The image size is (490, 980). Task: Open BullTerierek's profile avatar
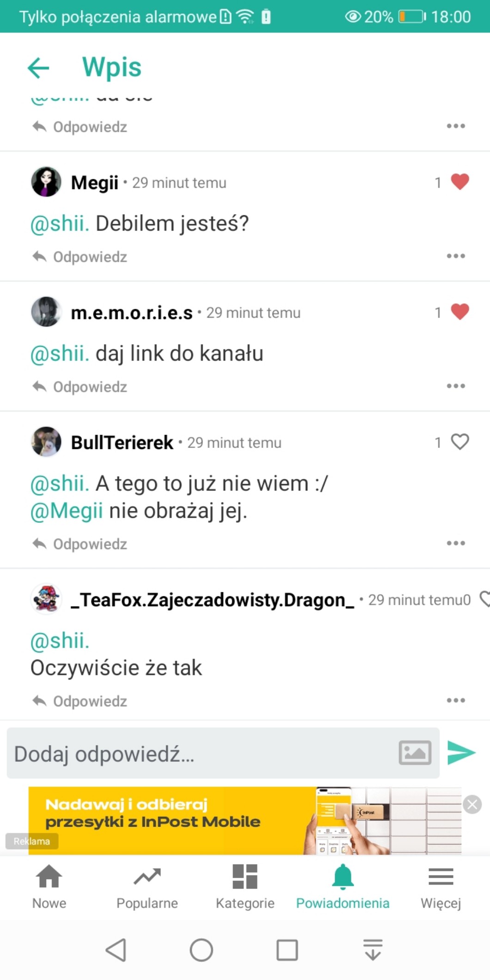point(46,441)
